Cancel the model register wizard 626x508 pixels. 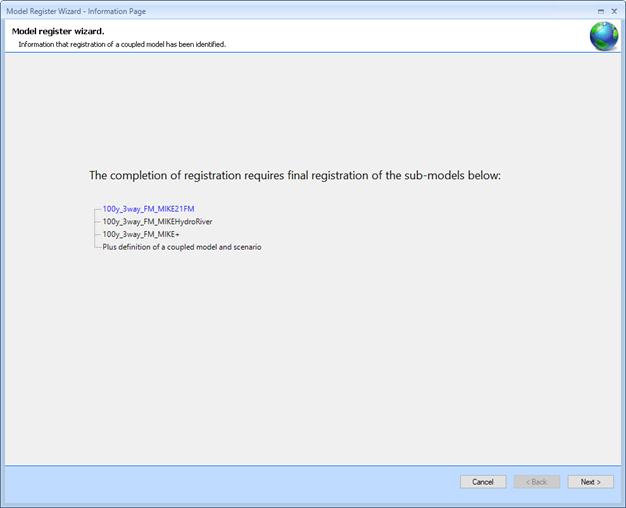click(483, 482)
